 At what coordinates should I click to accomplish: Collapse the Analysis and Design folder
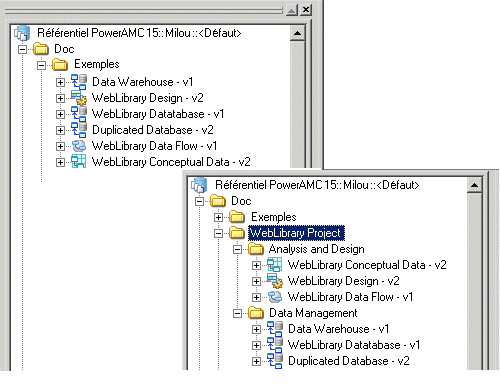coord(237,249)
